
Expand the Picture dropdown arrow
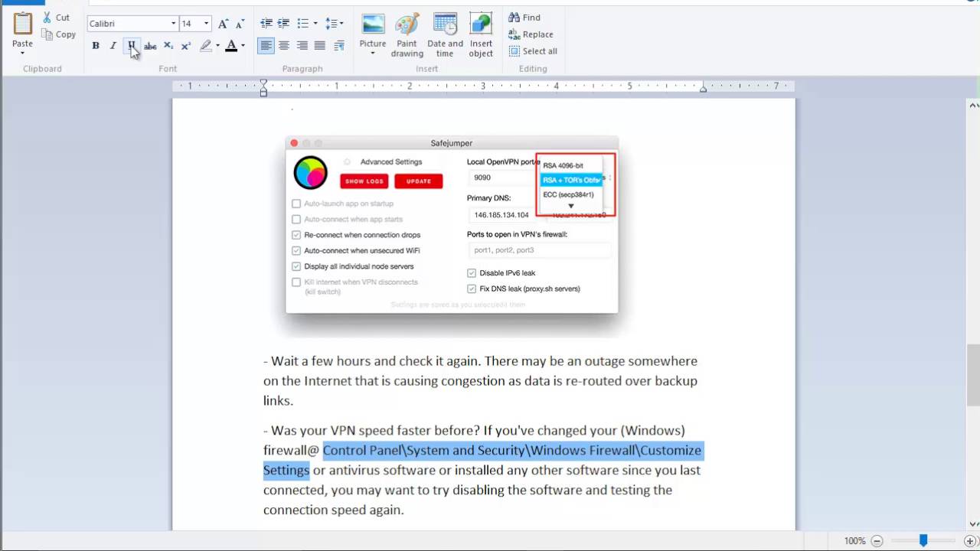point(373,54)
